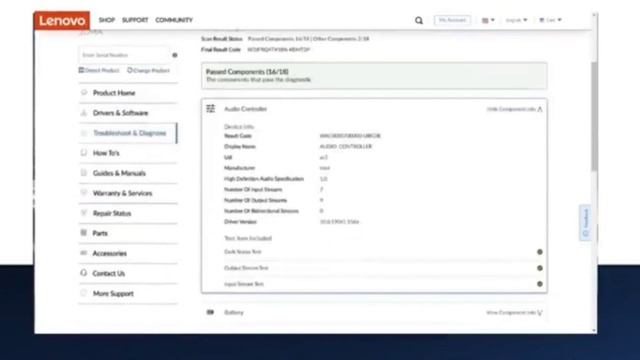Click the Guides & Manuals icon
The width and height of the screenshot is (640, 360).
[84, 173]
